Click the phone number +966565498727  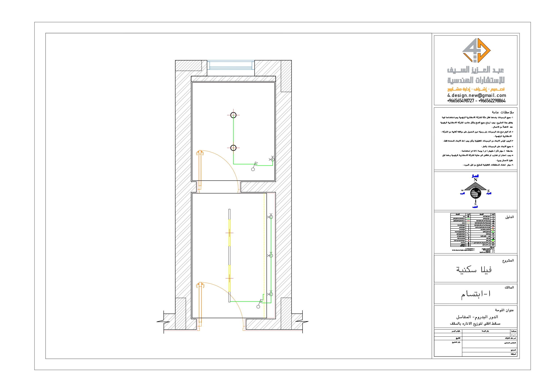(x=460, y=101)
